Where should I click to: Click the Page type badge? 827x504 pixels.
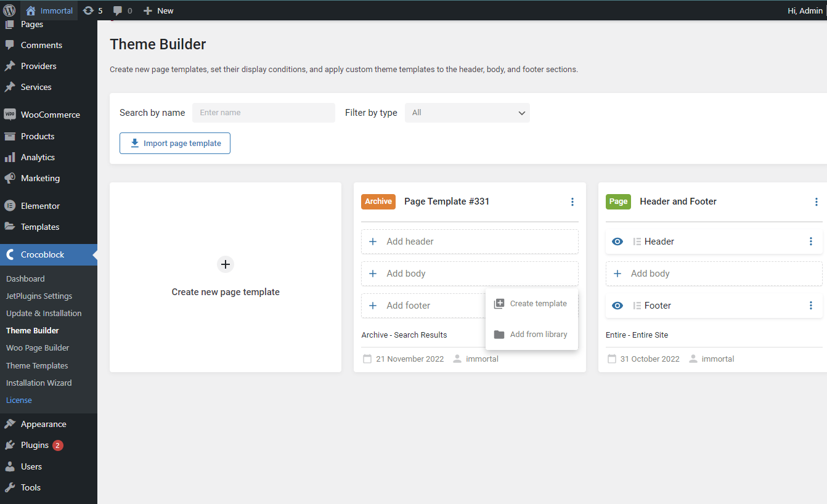coord(618,201)
